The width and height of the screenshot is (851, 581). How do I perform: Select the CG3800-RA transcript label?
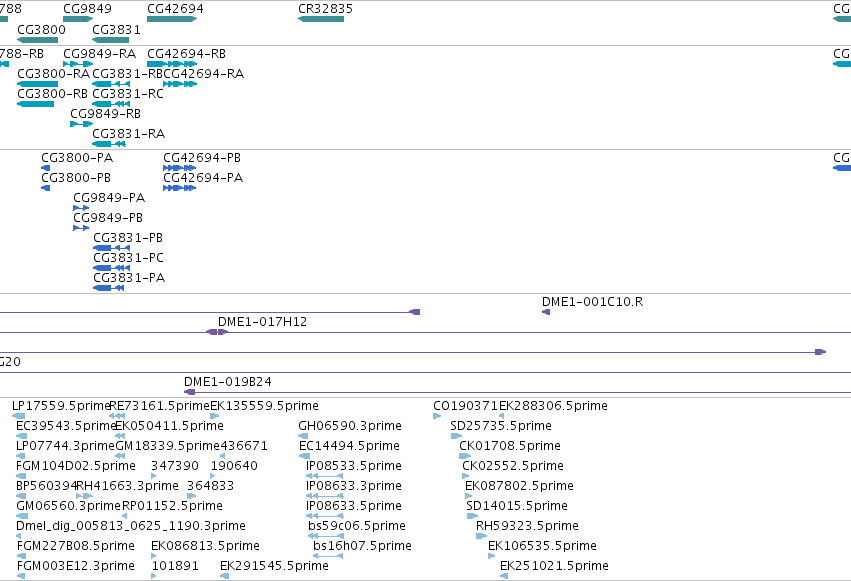tap(53, 74)
